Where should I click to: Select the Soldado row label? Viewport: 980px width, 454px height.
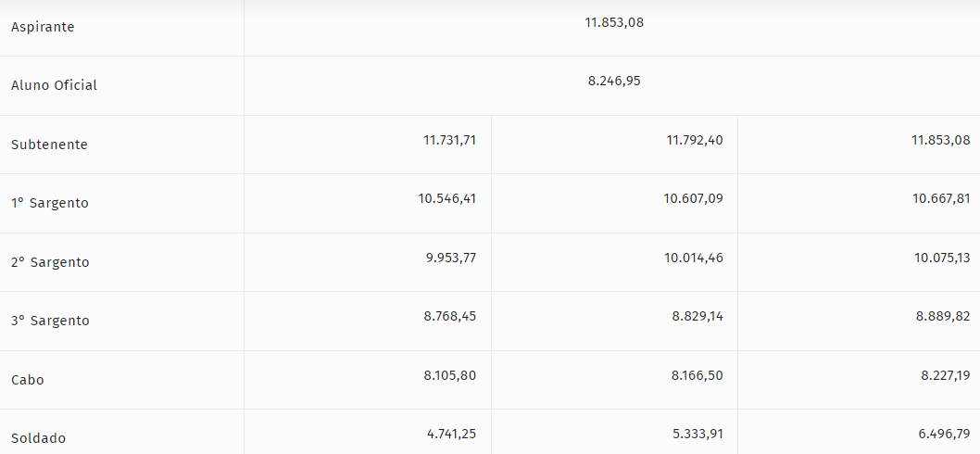pos(38,438)
